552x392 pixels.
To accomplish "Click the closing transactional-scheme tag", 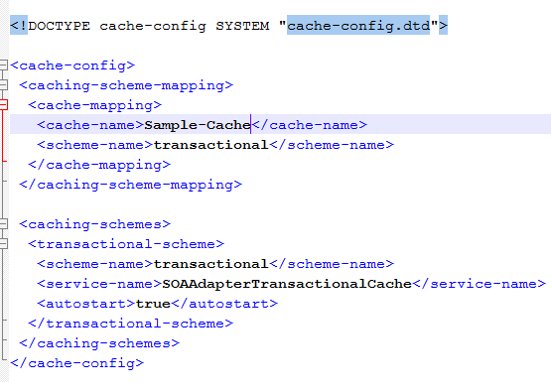I will 131,324.
